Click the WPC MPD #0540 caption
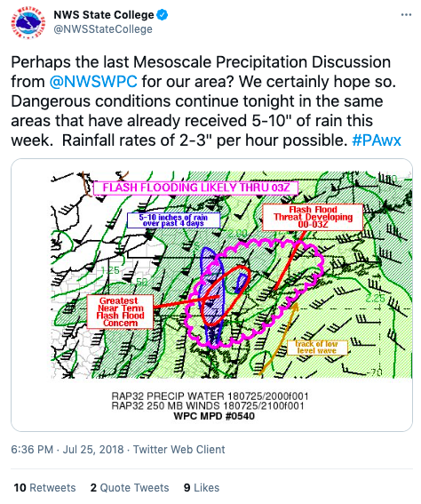 point(214,416)
